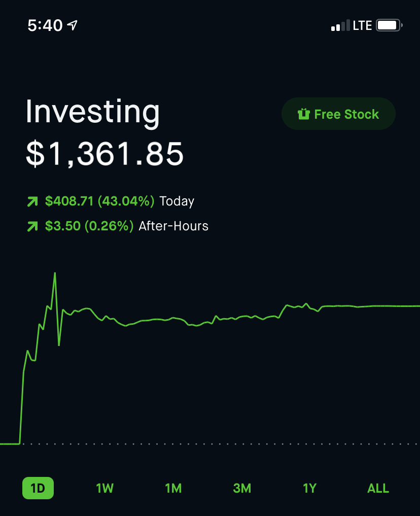Tap the LTE network indicator
The image size is (420, 516).
pyautogui.click(x=362, y=25)
